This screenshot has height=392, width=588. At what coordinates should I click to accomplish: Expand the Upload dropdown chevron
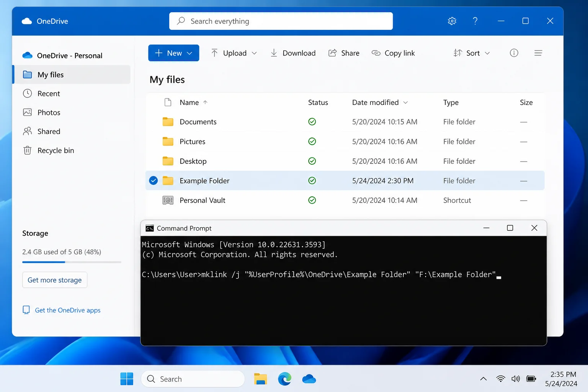255,53
